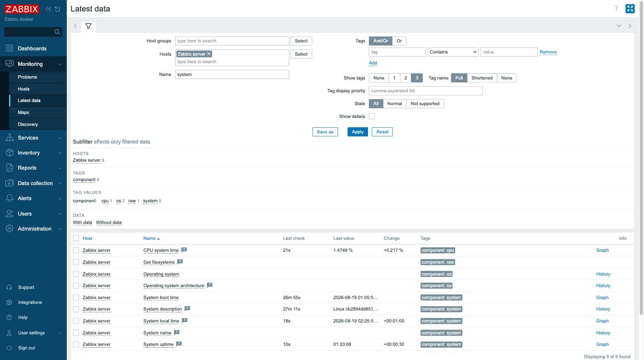
Task: Remove Zabbix server host tag
Action: click(x=209, y=54)
